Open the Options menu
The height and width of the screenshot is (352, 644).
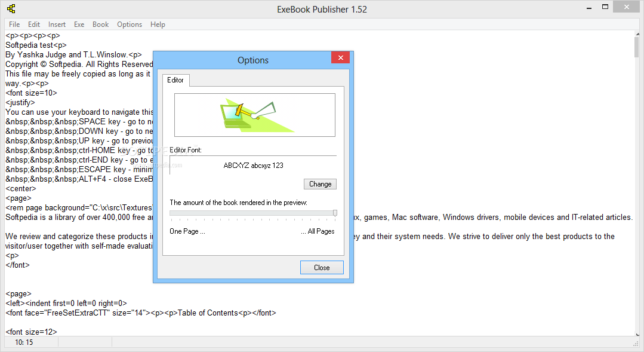coord(130,25)
